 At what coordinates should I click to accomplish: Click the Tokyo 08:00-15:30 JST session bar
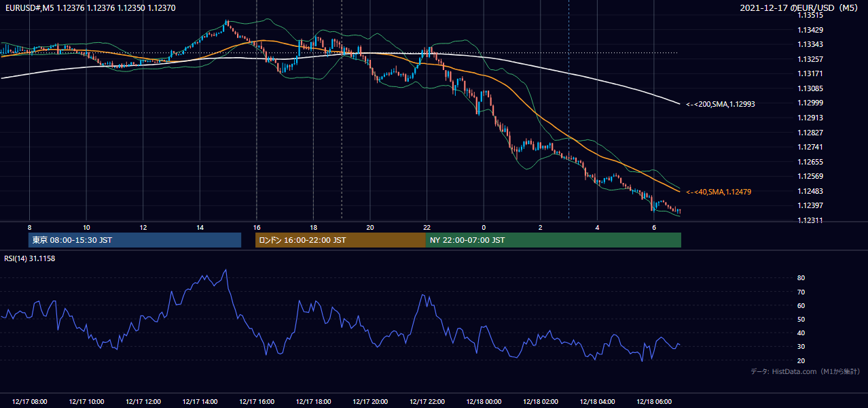point(135,240)
